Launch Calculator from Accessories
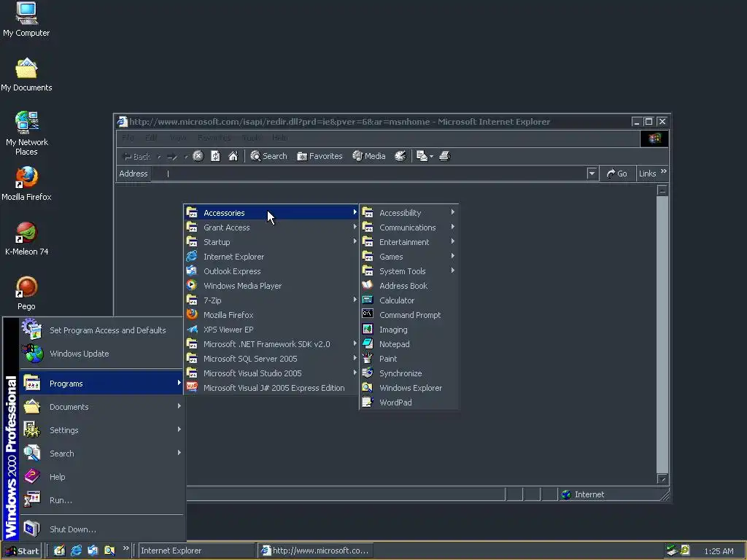 (409, 300)
